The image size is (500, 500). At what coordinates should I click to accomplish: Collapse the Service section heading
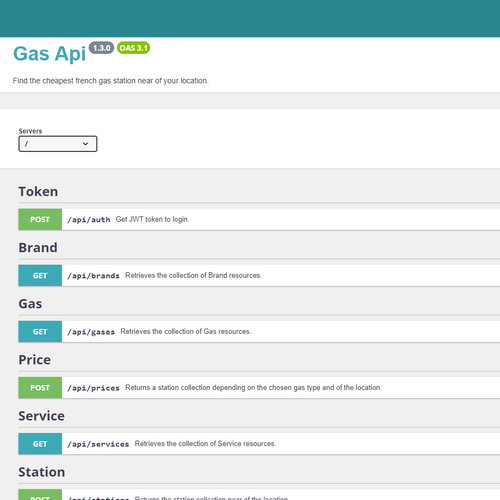[x=41, y=416]
